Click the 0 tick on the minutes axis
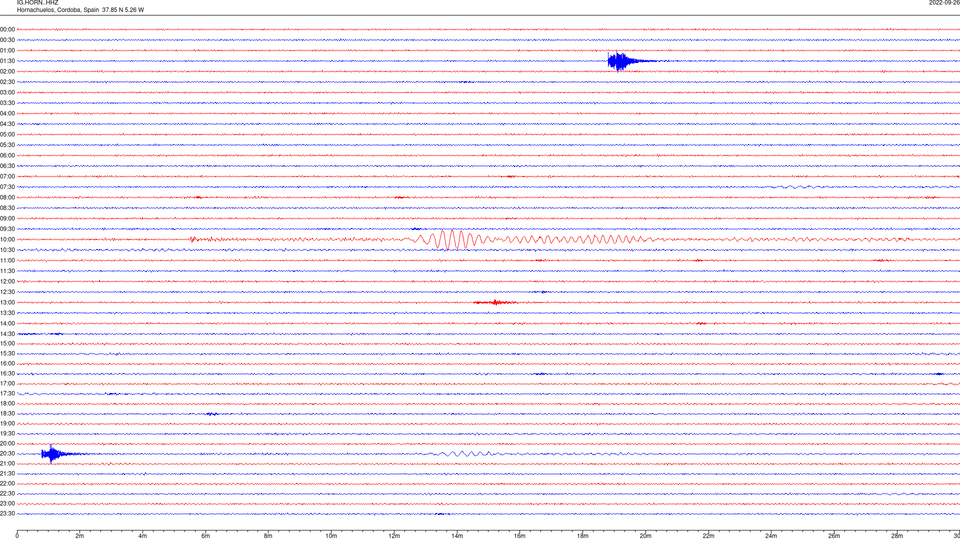This screenshot has width=960, height=540. point(17,536)
